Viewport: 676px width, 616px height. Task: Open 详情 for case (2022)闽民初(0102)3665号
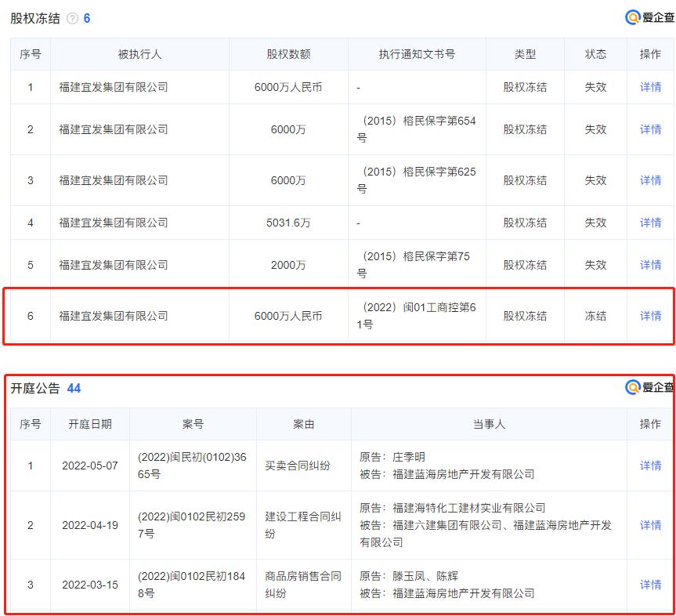(650, 466)
